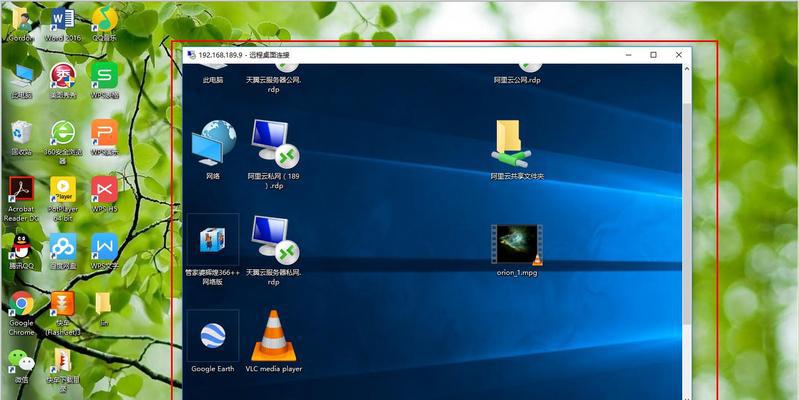Launch Google Chrome from the desktop
The image size is (799, 400).
coord(21,304)
